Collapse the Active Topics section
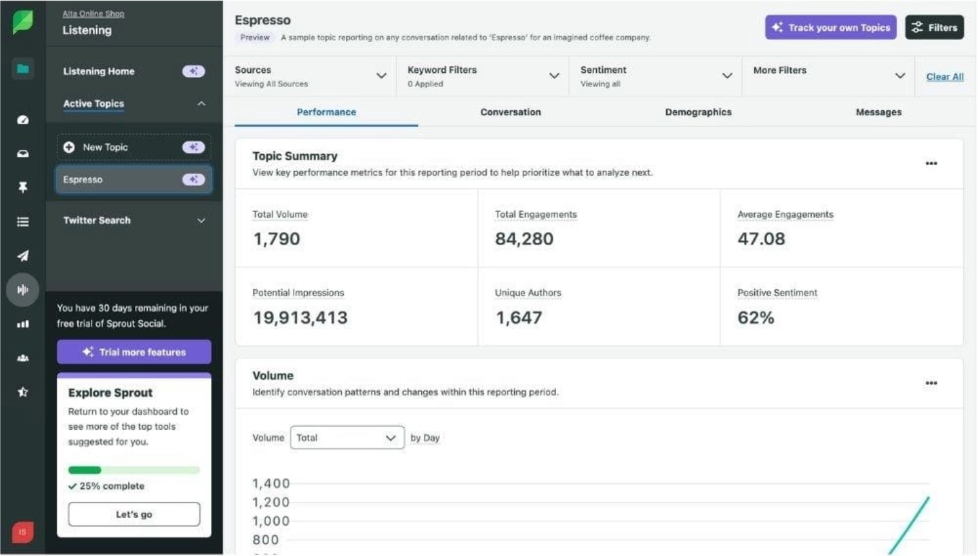The height and width of the screenshot is (556, 980). (201, 104)
